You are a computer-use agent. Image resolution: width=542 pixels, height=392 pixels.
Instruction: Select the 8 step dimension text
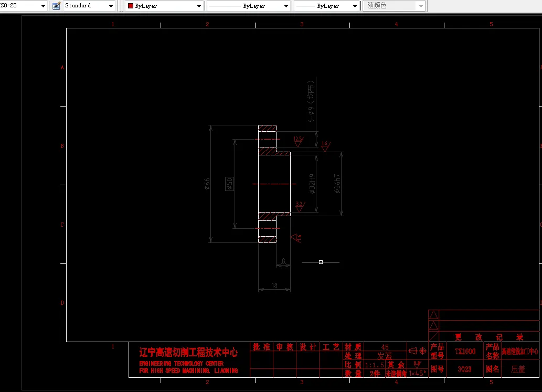283,261
